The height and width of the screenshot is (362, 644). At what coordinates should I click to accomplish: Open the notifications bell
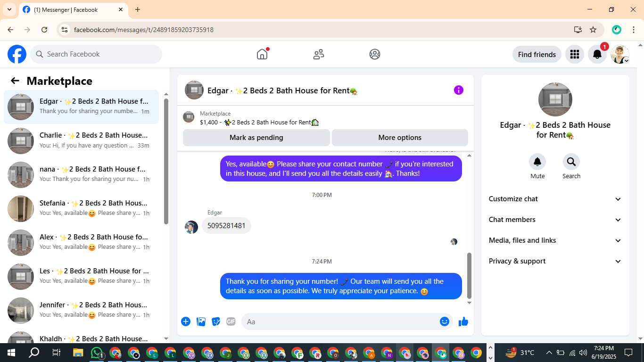click(597, 54)
